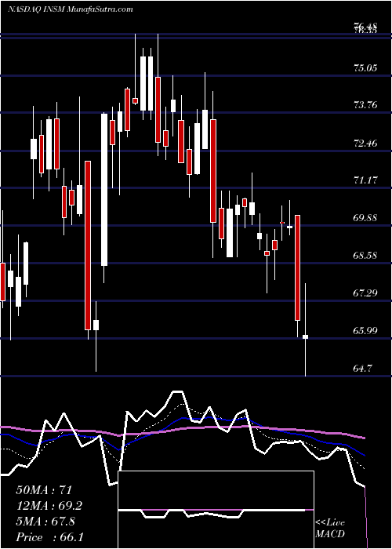Click the 75.05 price level label
392x549 pixels.
(x=365, y=68)
